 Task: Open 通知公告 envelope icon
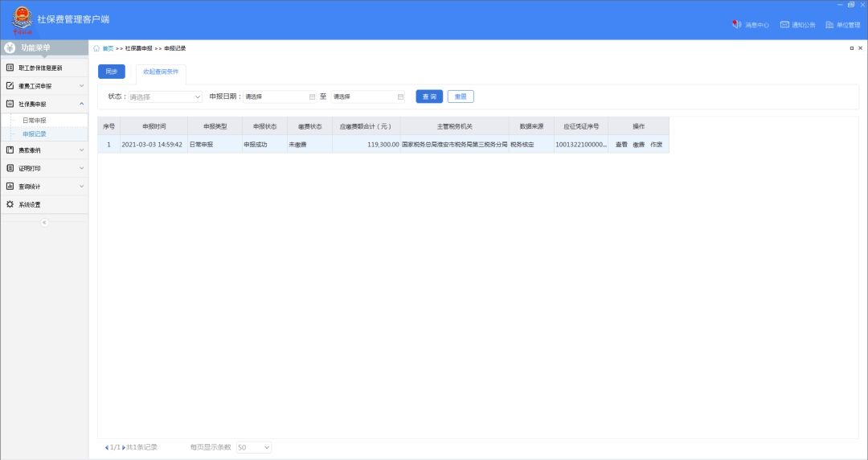coord(784,25)
